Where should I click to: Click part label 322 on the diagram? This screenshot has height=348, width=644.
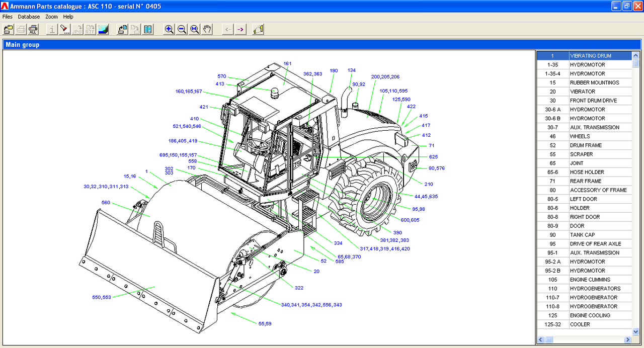click(299, 288)
